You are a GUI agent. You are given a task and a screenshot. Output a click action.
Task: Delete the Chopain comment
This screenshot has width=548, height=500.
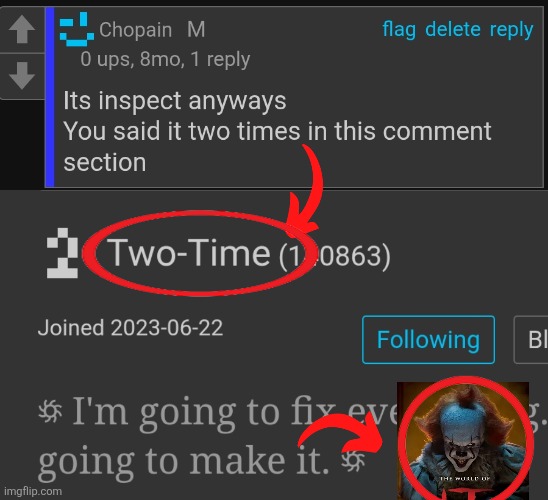[453, 29]
